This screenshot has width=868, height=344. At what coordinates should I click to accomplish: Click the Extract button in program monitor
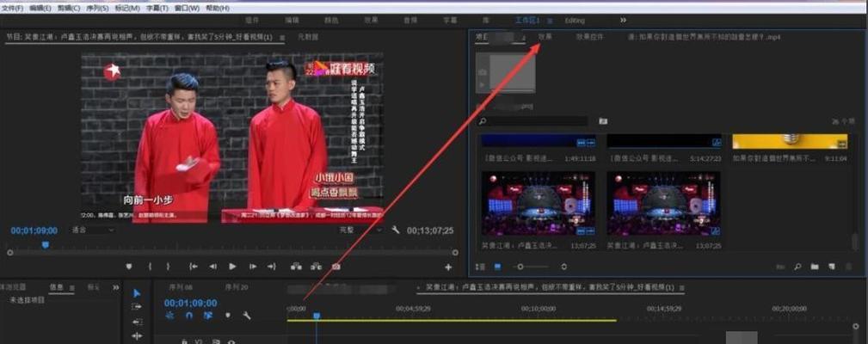[316, 267]
